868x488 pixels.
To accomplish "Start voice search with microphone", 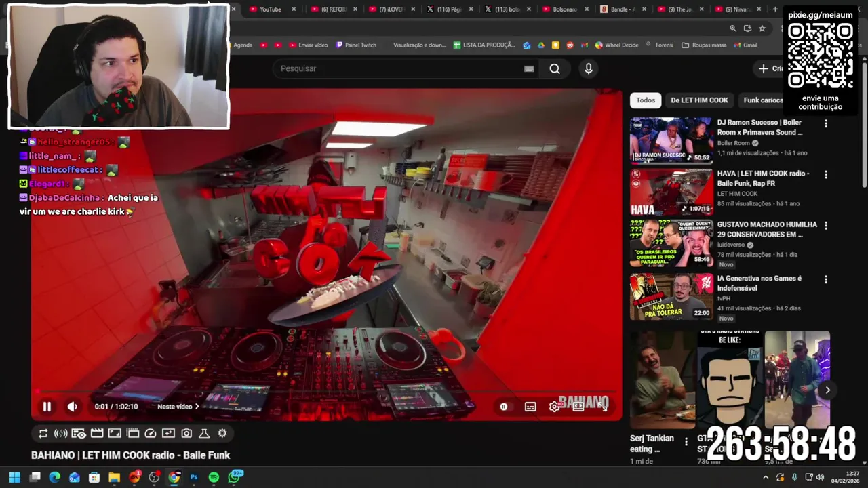I will click(x=589, y=68).
